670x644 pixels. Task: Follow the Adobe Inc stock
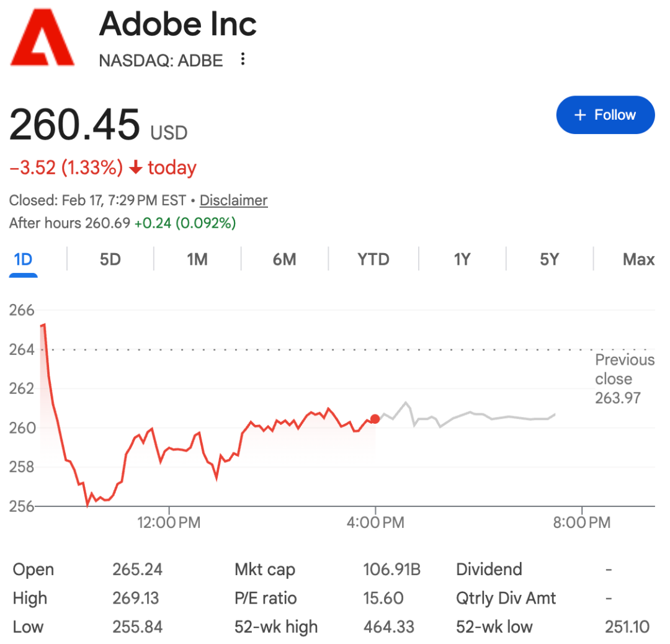point(605,115)
